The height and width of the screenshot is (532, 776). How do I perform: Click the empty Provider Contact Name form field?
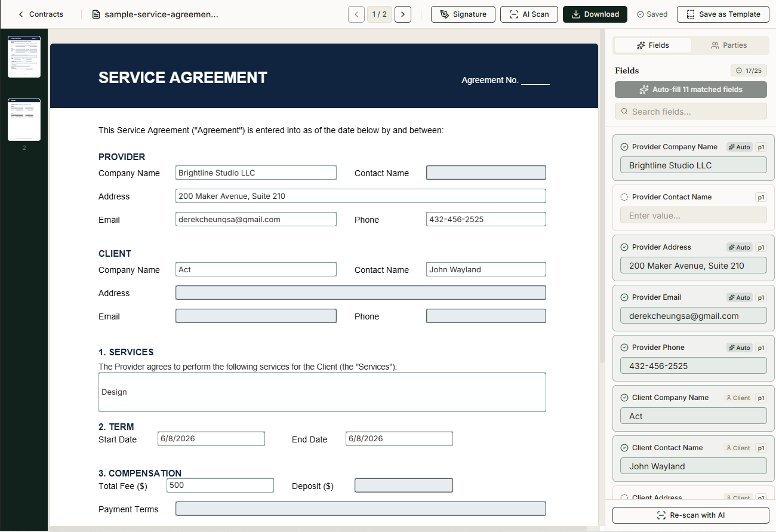pos(486,173)
